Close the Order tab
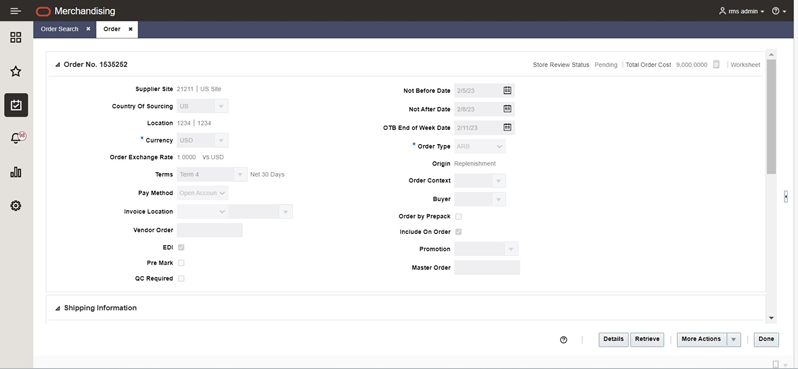This screenshot has height=369, width=798. tap(130, 29)
